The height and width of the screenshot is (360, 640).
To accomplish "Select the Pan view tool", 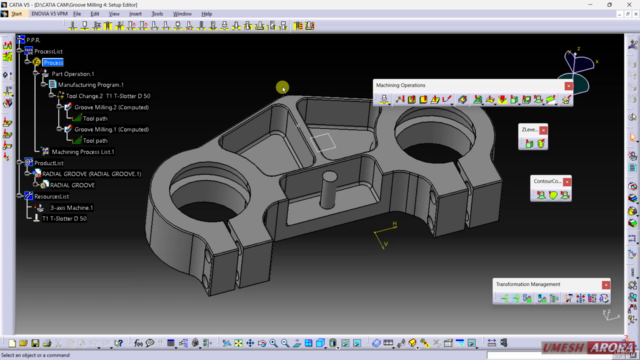I will coord(250,343).
